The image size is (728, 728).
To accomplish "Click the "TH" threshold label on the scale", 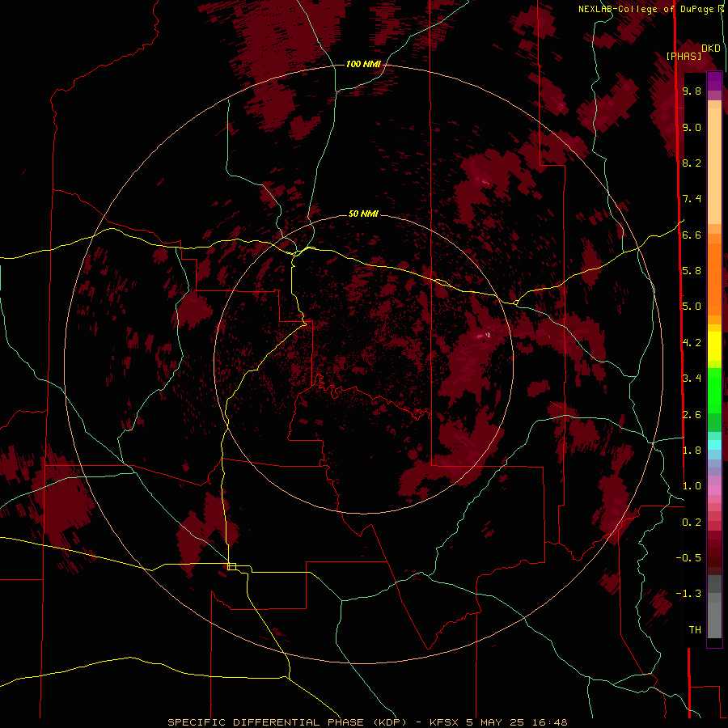I will [695, 630].
